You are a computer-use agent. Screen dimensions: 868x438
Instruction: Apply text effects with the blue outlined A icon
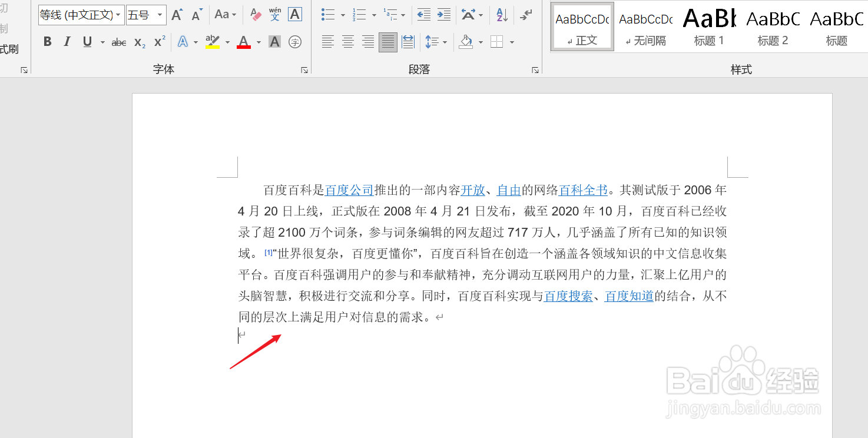pos(183,42)
